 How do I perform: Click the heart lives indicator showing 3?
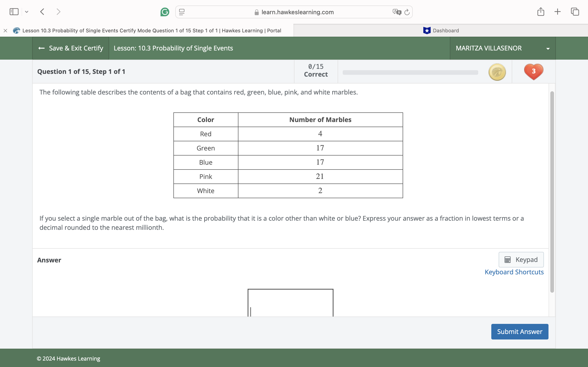point(534,72)
